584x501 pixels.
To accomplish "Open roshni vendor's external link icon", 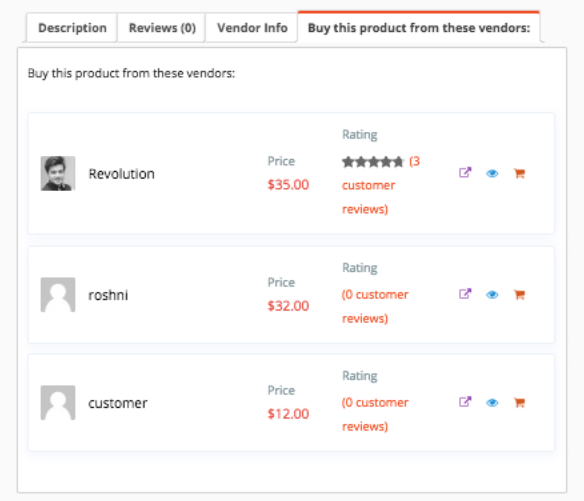I will click(465, 294).
